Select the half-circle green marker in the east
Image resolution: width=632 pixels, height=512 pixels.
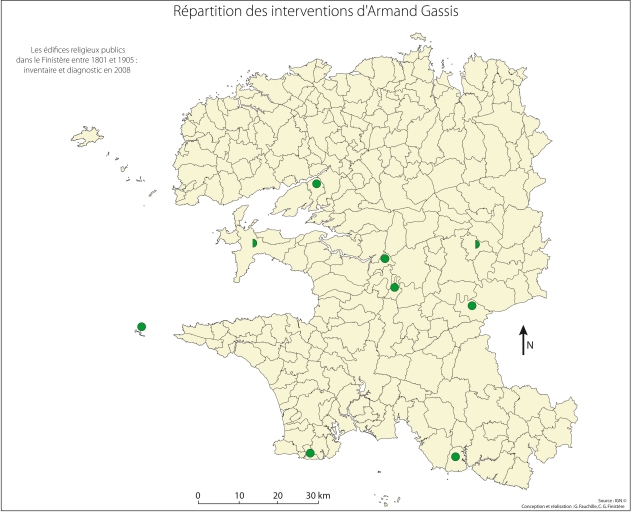click(x=478, y=243)
